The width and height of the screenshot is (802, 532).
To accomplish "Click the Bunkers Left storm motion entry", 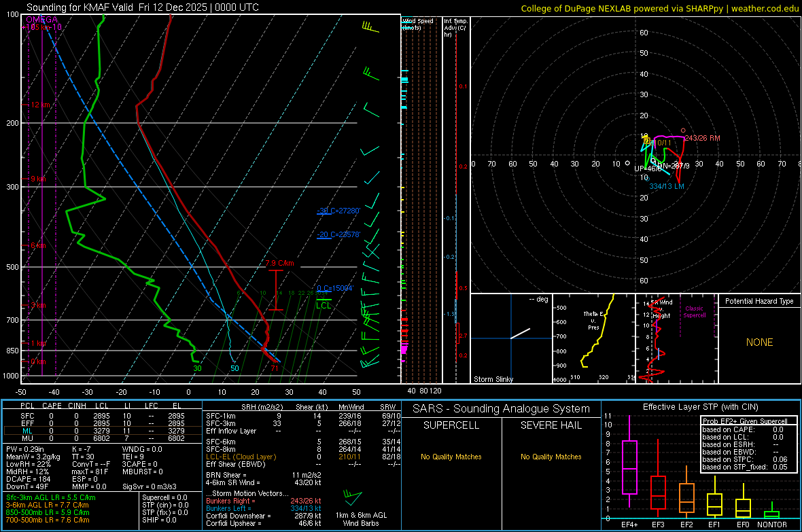I will [264, 508].
